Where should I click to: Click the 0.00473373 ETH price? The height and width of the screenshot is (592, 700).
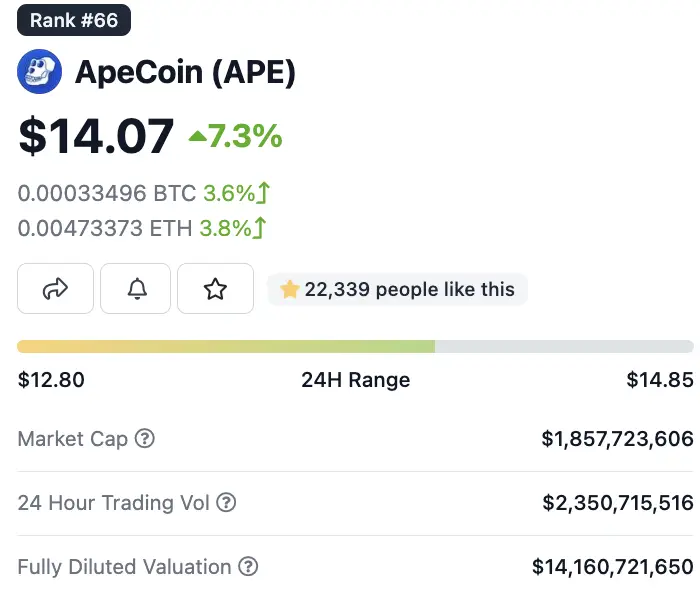(x=106, y=228)
